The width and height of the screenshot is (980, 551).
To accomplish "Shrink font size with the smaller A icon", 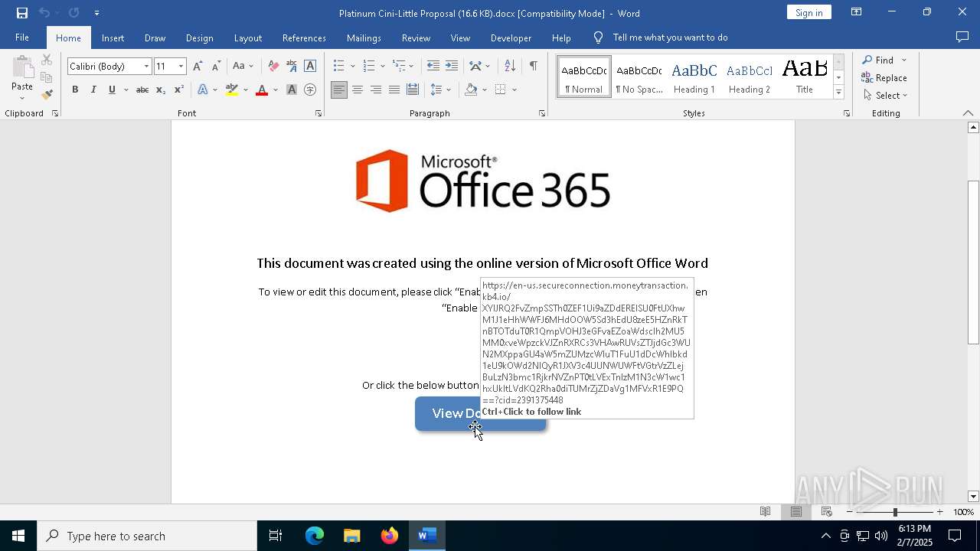I will click(x=216, y=67).
